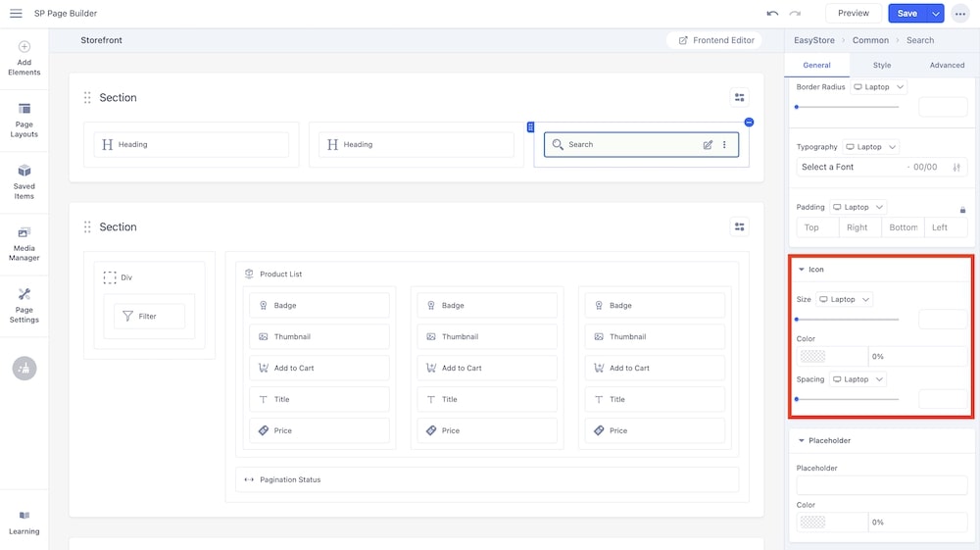980x550 pixels.
Task: Collapse the Icon settings group
Action: 802,270
